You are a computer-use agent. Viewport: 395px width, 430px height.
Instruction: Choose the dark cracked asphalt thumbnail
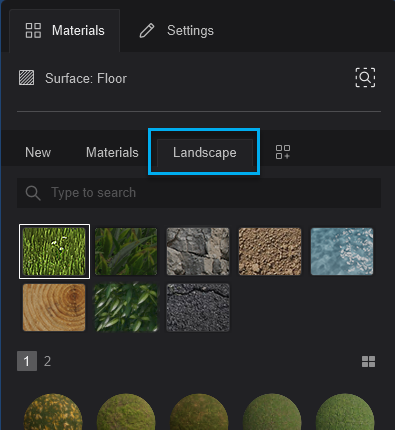point(198,307)
